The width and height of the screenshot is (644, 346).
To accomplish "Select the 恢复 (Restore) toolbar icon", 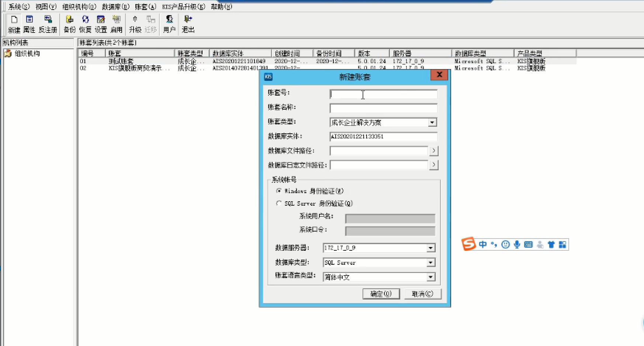I will click(x=85, y=24).
